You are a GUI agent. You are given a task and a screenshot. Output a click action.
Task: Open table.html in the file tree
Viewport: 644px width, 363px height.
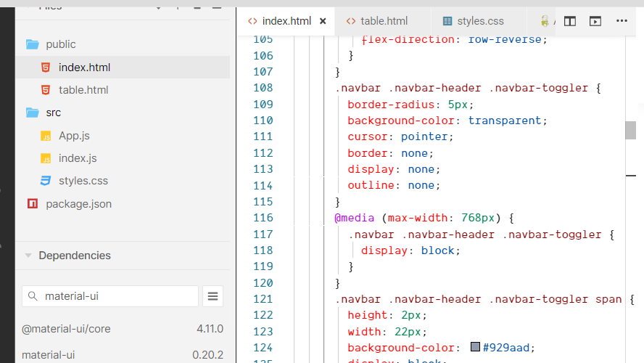[x=123, y=89]
